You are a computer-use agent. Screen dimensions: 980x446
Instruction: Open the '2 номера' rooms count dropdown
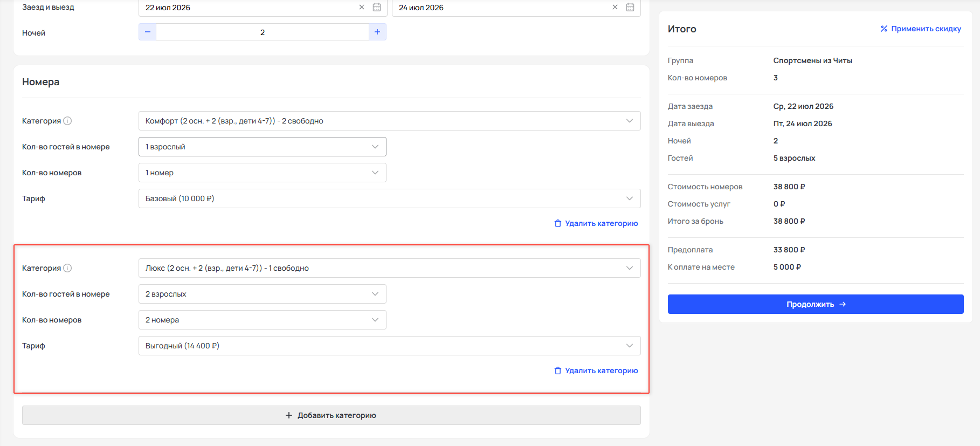click(x=263, y=320)
